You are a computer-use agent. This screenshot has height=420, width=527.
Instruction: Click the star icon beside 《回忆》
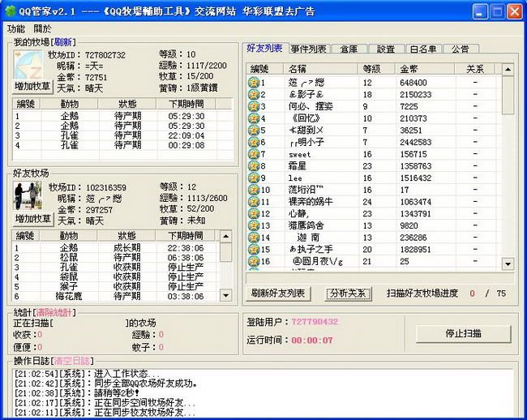[x=254, y=118]
